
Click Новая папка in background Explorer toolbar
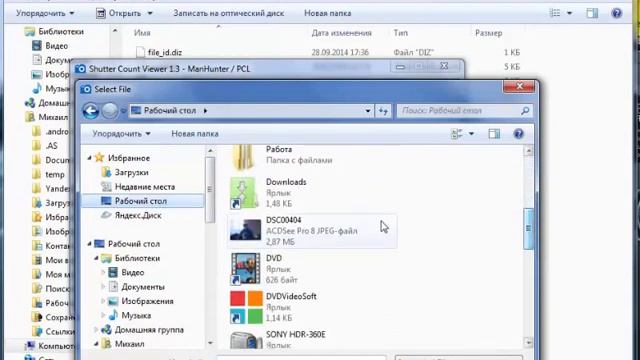327,13
